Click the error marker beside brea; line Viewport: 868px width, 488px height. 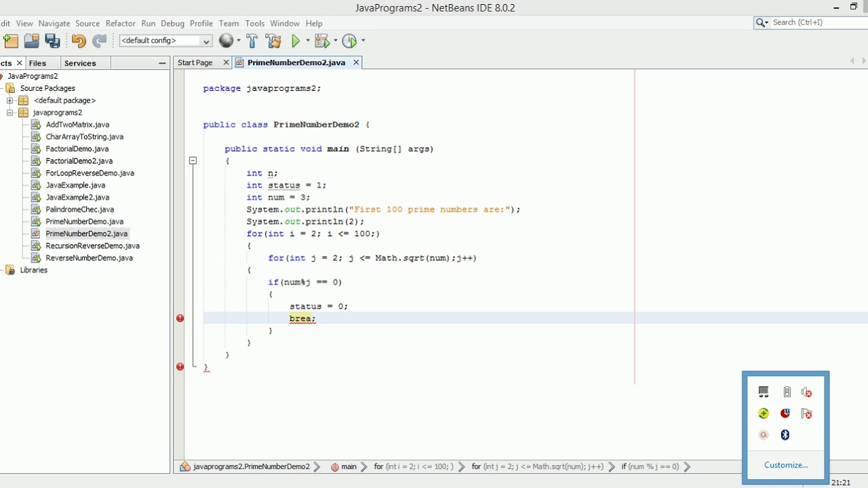click(x=180, y=318)
